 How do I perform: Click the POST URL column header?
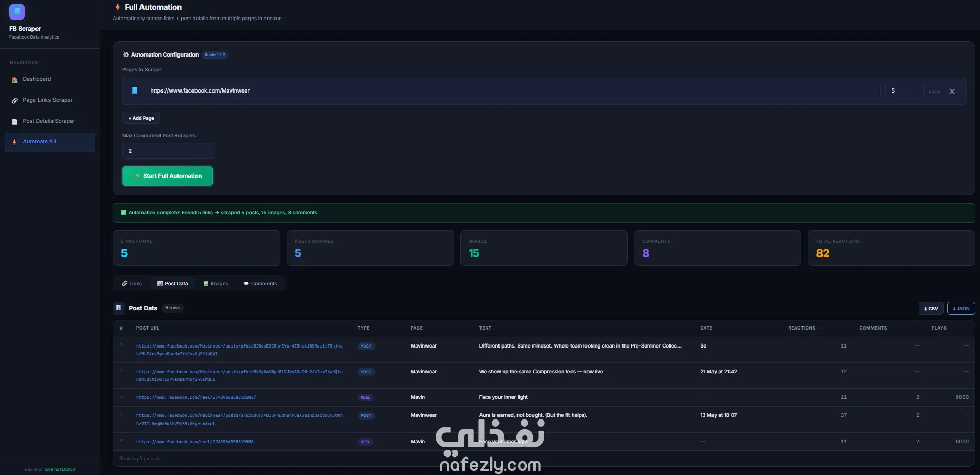(148, 328)
